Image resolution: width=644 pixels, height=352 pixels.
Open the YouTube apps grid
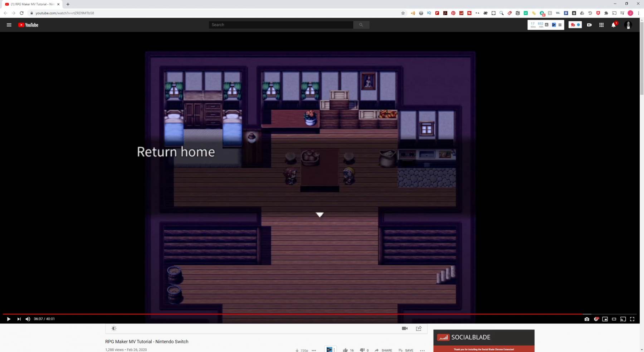coord(601,25)
